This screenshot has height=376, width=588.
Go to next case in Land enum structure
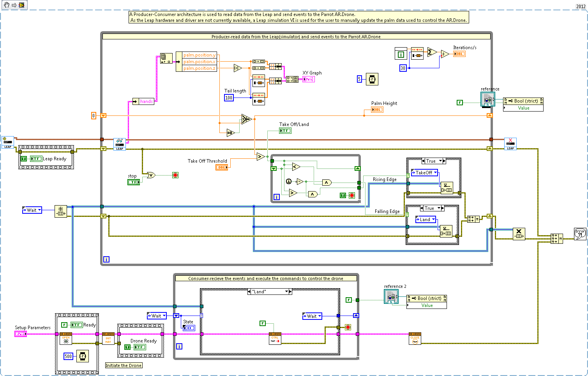point(443,208)
